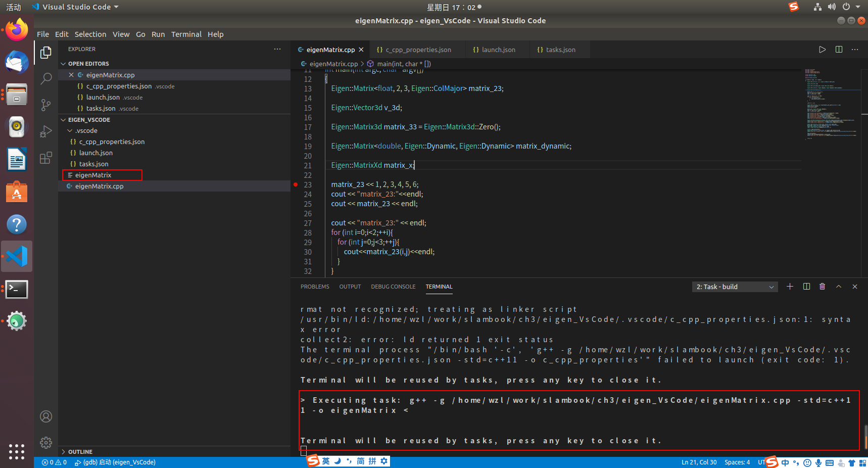
Task: Click main(int, char * []) breadcrumb
Action: (x=399, y=64)
